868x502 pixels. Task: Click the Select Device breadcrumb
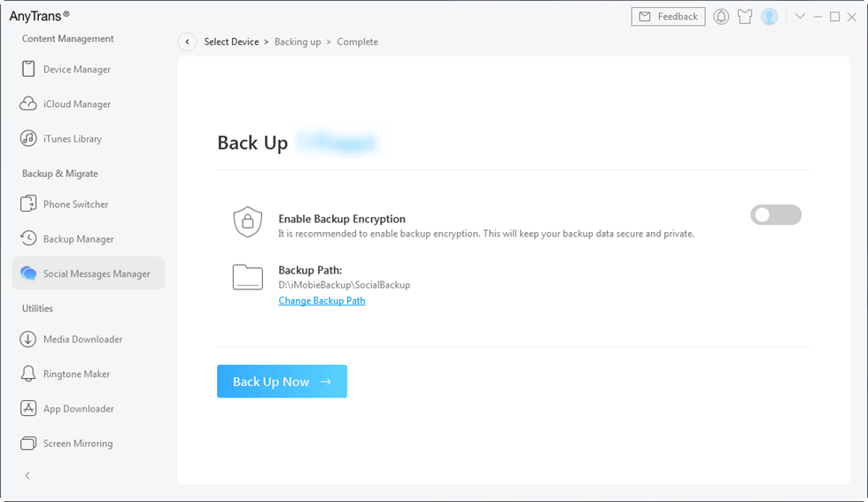pyautogui.click(x=231, y=42)
